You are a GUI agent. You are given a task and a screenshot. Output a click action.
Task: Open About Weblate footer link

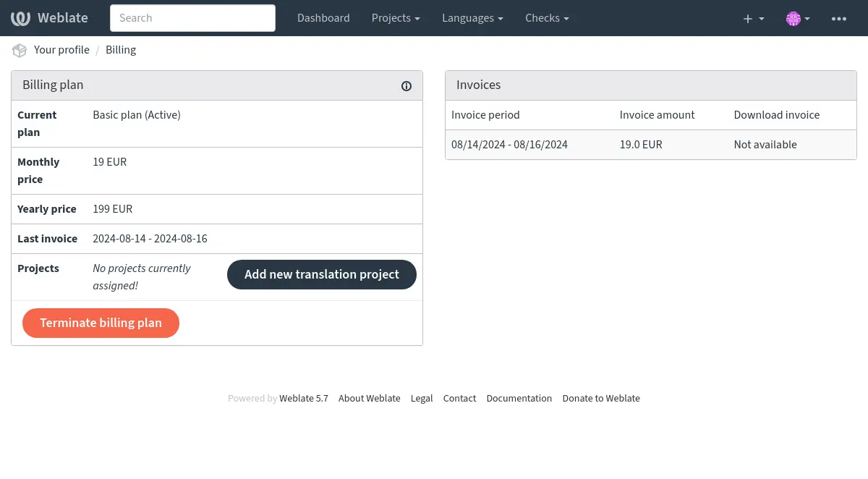(369, 399)
